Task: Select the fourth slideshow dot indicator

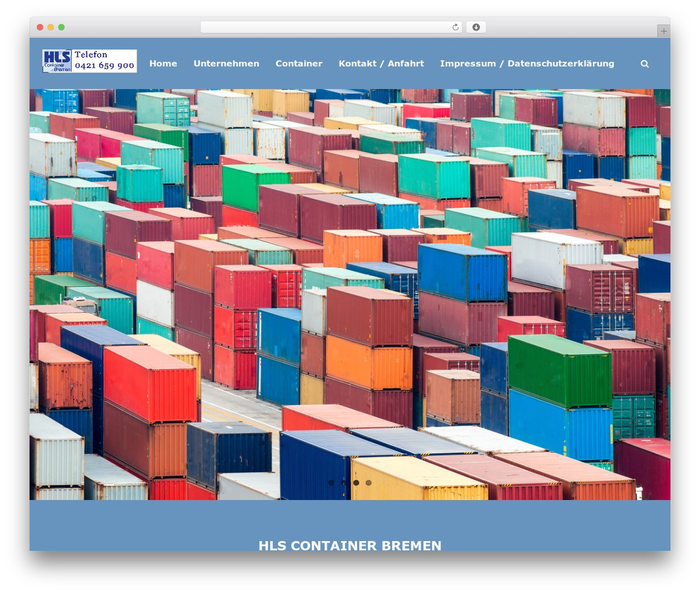Action: click(369, 482)
